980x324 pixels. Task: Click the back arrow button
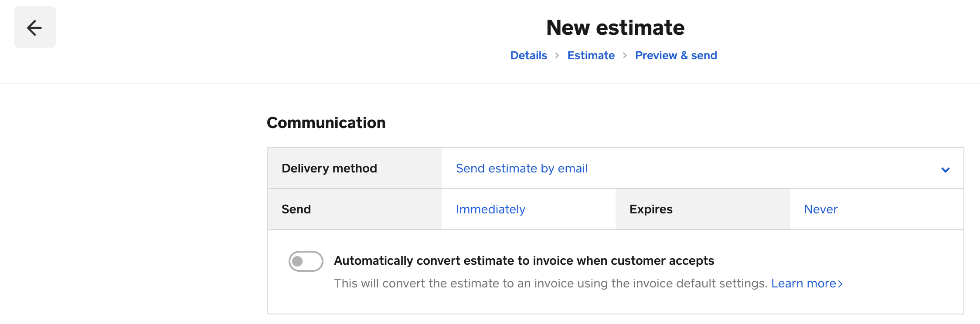click(x=34, y=27)
